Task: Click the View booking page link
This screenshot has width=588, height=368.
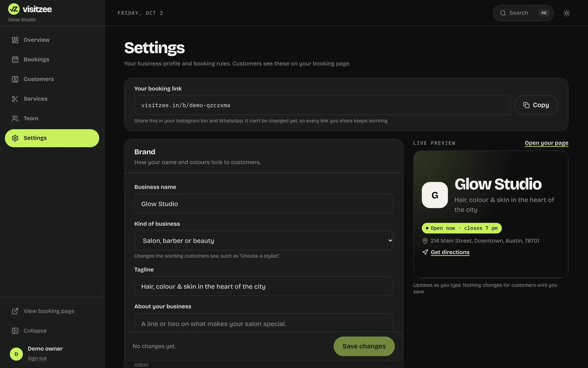Action: (52, 311)
